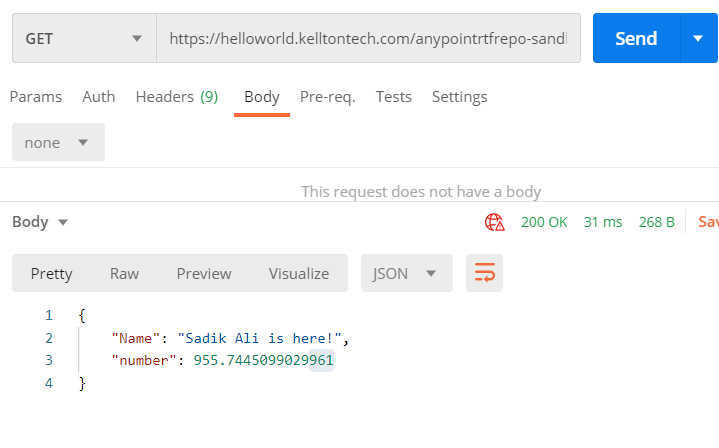719x448 pixels.
Task: Expand the Send button arrow options
Action: (698, 39)
